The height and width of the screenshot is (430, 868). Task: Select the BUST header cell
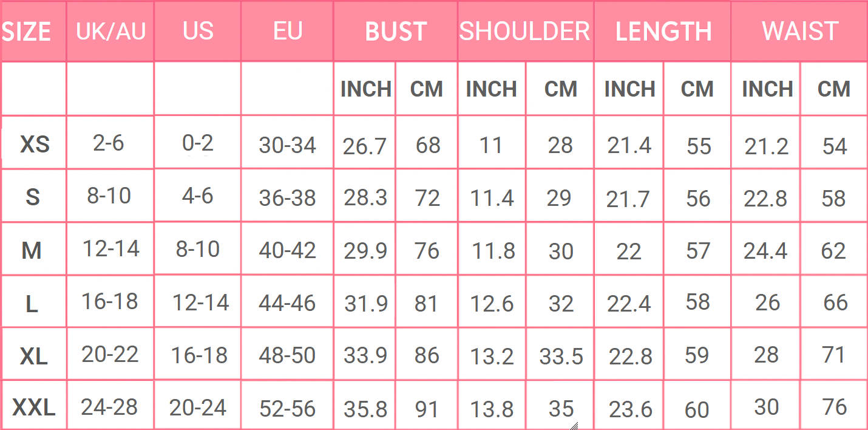[x=396, y=32]
